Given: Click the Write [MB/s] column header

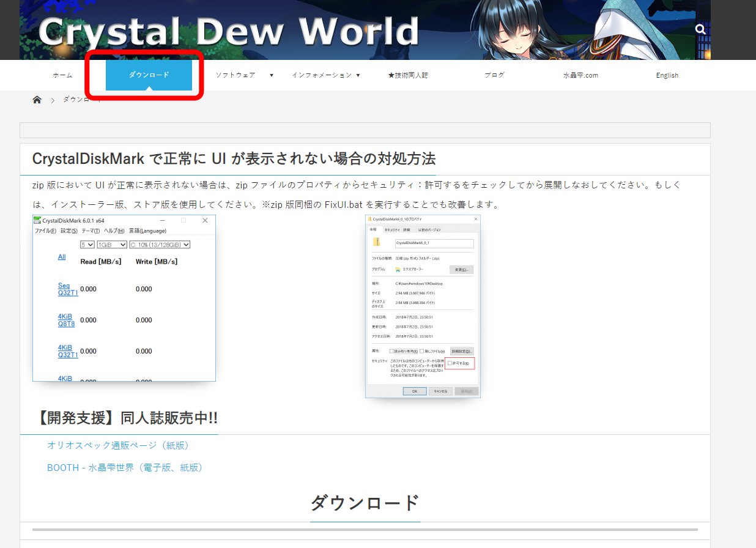Looking at the screenshot, I should [x=157, y=262].
